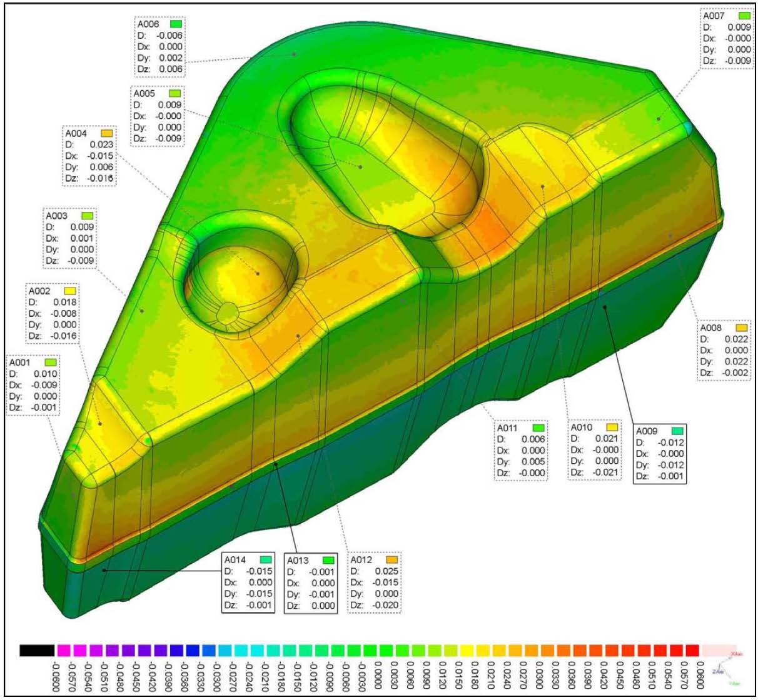Select the A013 annotation label
The width and height of the screenshot is (758, 700).
pyautogui.click(x=298, y=560)
